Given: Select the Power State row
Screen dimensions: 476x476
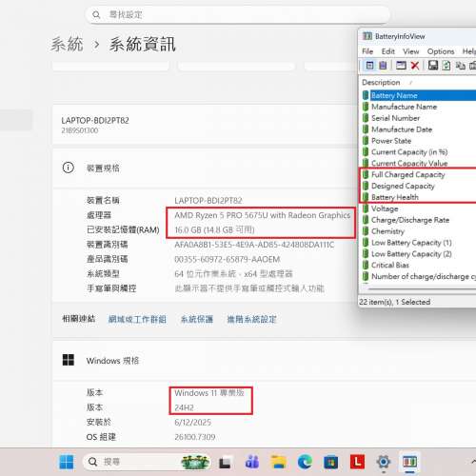Looking at the screenshot, I should pyautogui.click(x=419, y=141).
